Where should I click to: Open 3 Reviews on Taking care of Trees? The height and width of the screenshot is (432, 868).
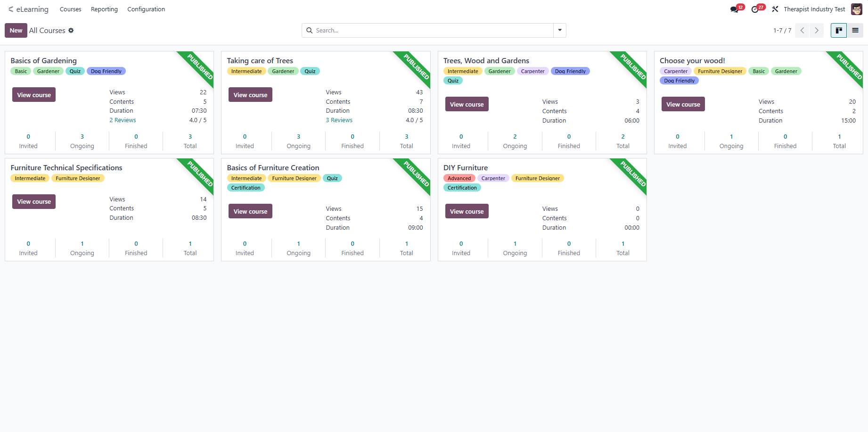click(339, 120)
